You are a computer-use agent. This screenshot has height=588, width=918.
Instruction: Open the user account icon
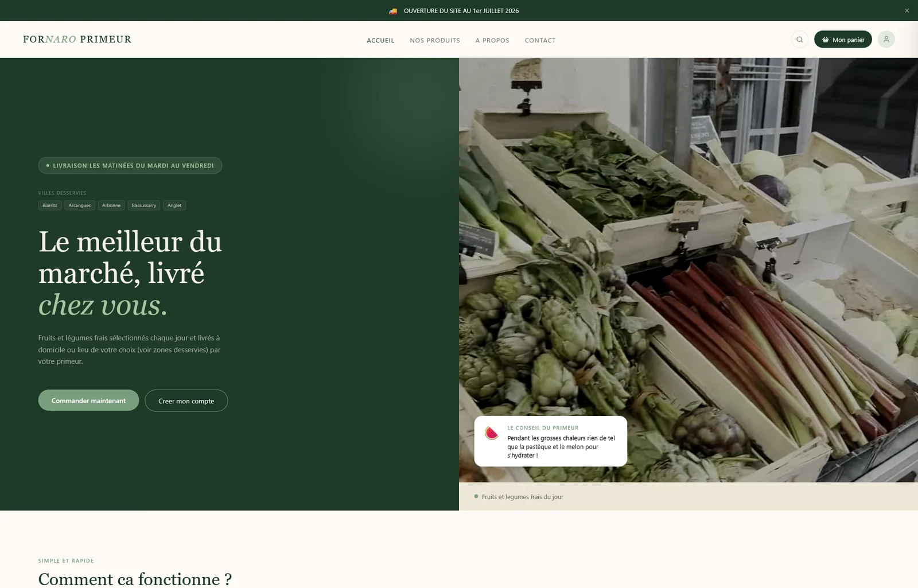886,40
